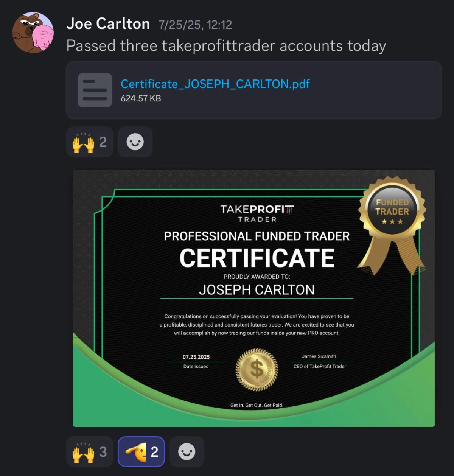The height and width of the screenshot is (476, 454).
Task: Open the certificate image preview
Action: pos(254,299)
